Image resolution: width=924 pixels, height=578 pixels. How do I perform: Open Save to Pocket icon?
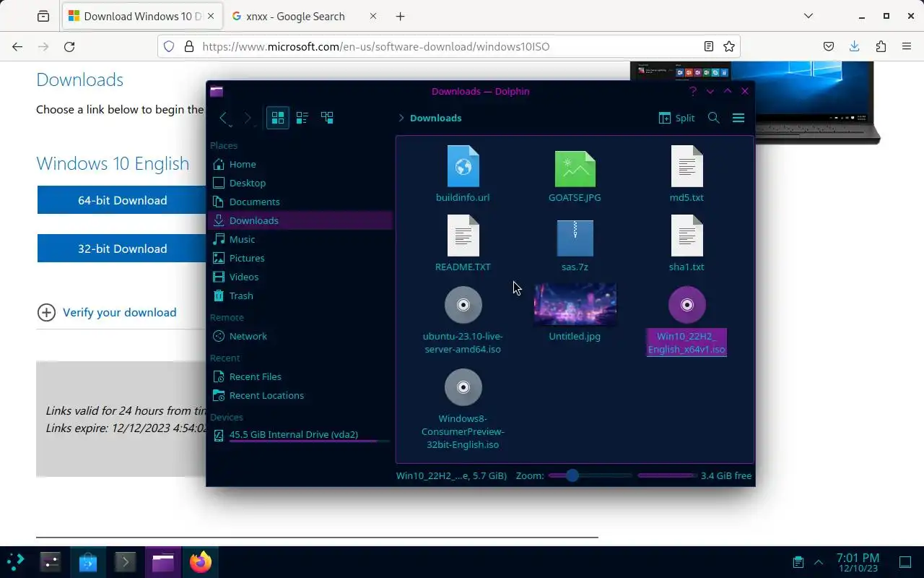(829, 46)
